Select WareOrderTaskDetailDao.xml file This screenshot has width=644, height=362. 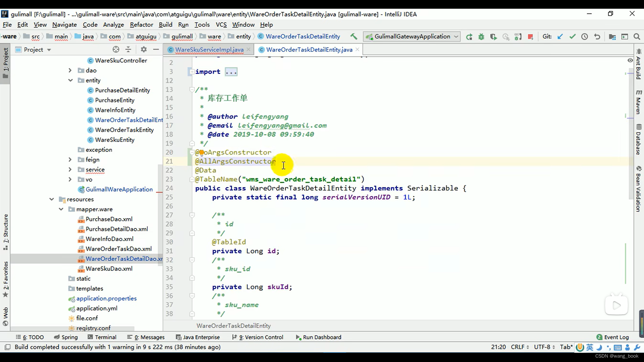(124, 258)
